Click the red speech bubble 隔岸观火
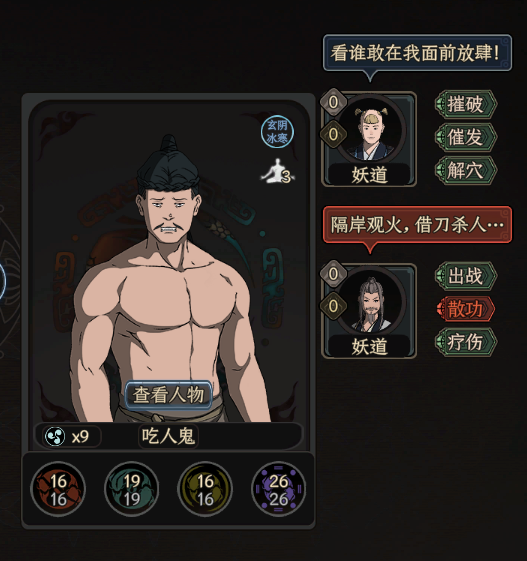 [x=418, y=225]
